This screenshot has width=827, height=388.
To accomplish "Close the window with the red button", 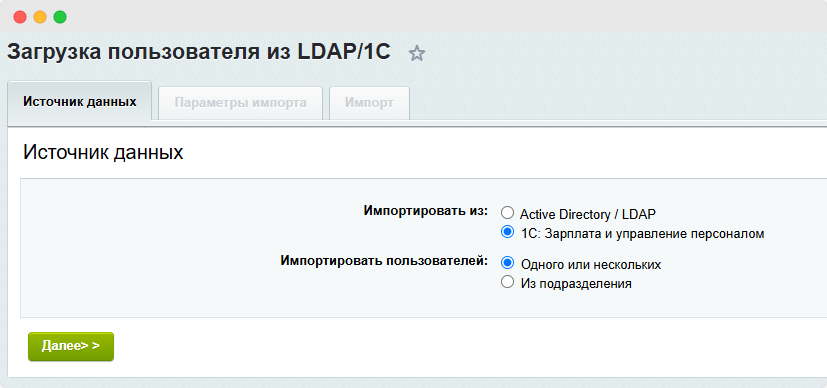I will [20, 17].
